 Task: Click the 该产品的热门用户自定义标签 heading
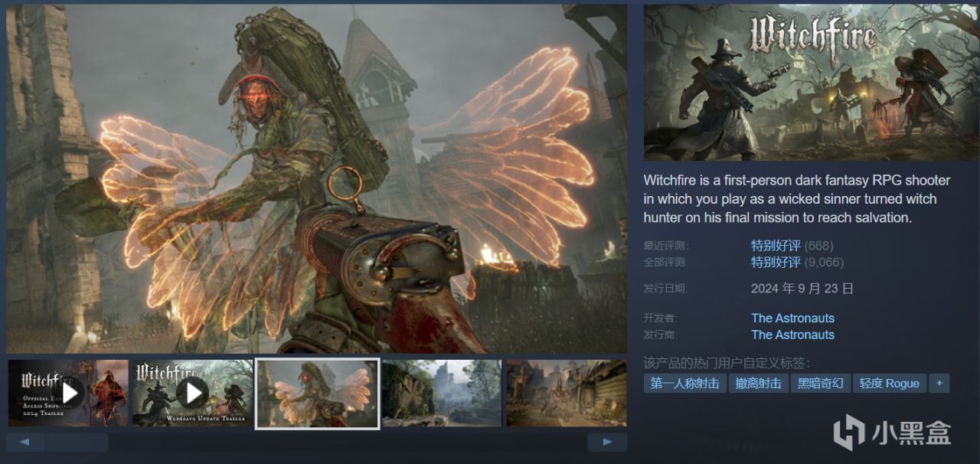pyautogui.click(x=727, y=363)
